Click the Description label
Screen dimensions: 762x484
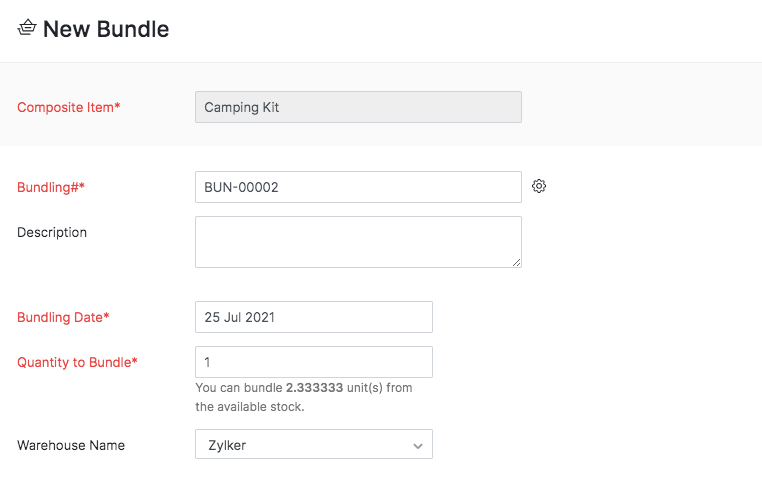coord(52,232)
